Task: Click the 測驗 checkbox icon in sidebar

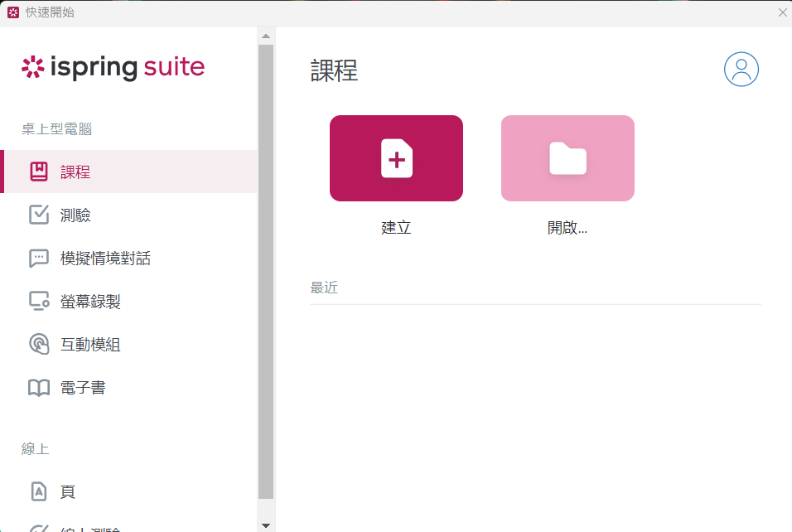Action: 39,215
